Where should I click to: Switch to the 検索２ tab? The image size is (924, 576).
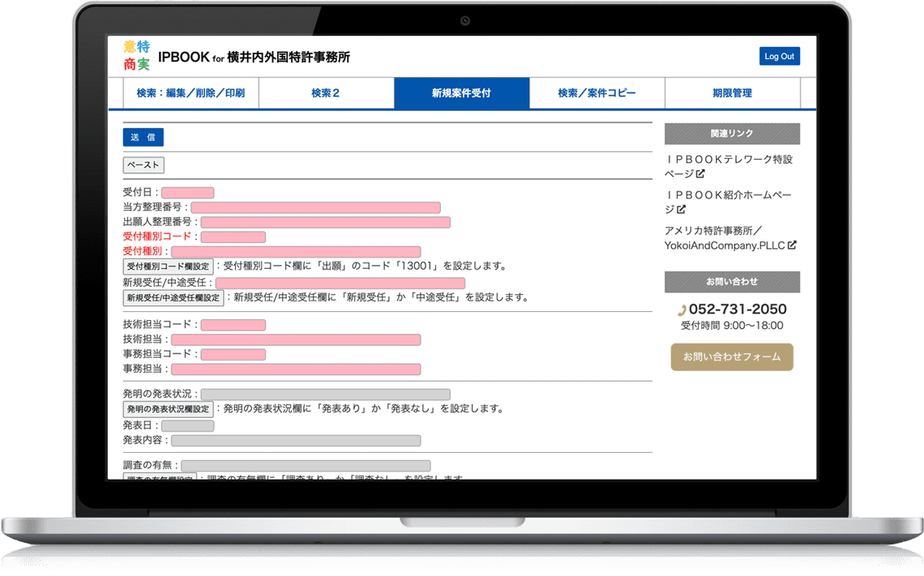326,93
